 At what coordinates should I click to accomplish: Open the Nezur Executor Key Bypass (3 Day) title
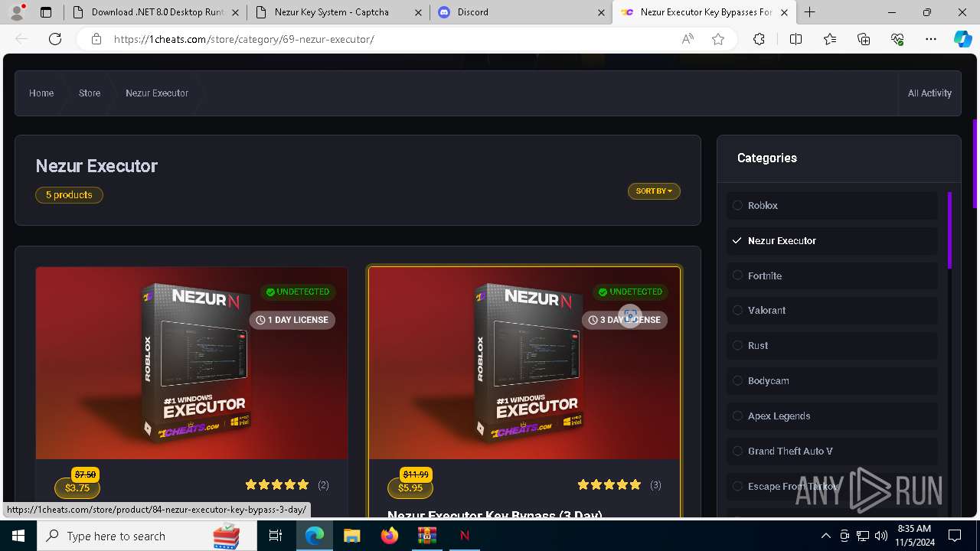coord(495,514)
